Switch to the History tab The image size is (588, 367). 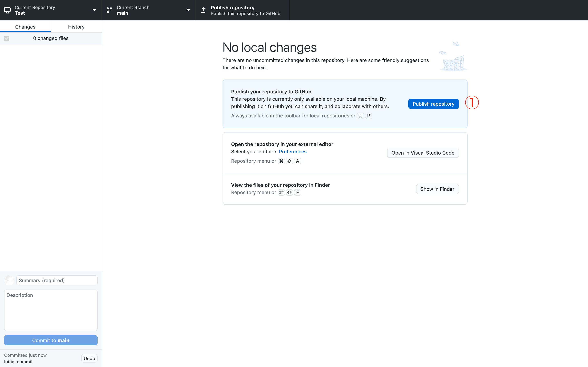click(76, 27)
